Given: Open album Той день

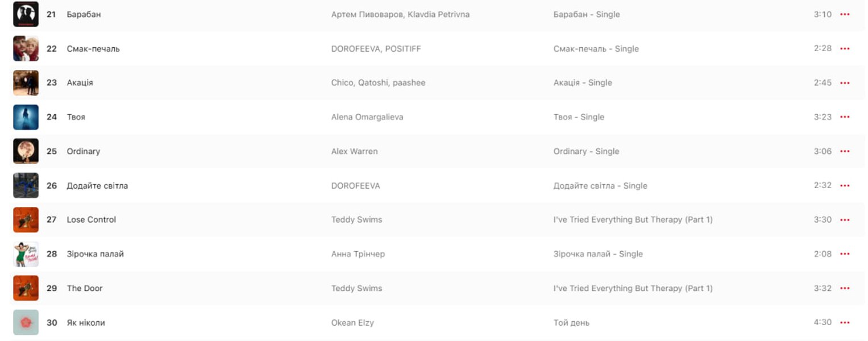Looking at the screenshot, I should click(x=571, y=323).
